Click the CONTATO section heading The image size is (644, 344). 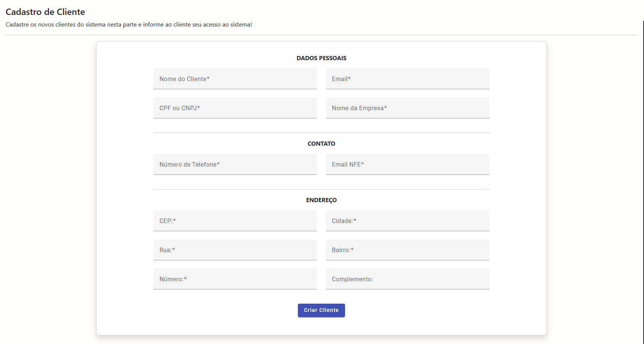[x=321, y=144]
